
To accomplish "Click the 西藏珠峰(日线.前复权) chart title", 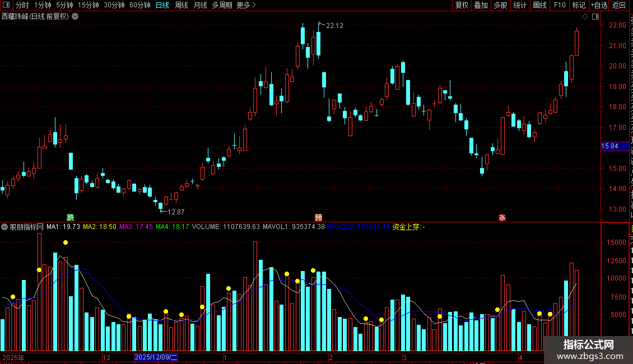I will point(35,16).
